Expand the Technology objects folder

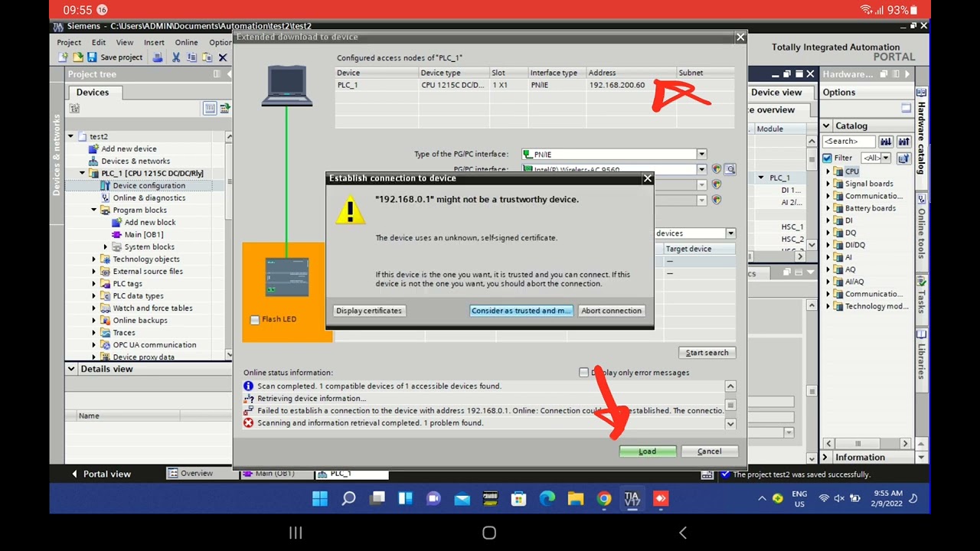(x=94, y=259)
